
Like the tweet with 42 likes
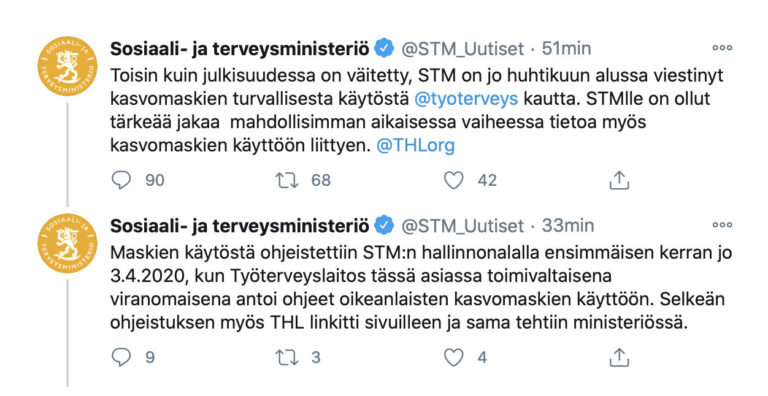tap(454, 180)
